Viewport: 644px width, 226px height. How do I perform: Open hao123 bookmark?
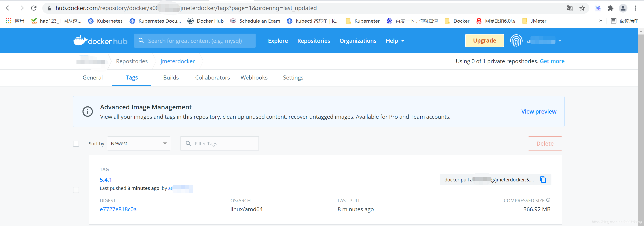pos(56,21)
